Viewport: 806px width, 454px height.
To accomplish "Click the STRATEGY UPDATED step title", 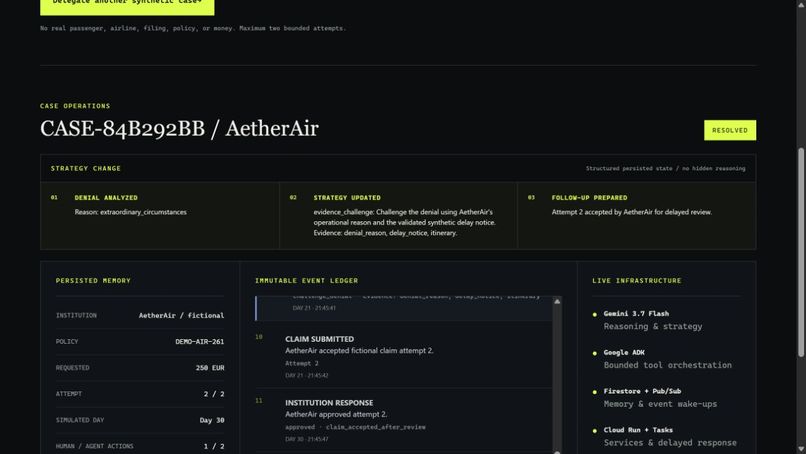I will 347,197.
